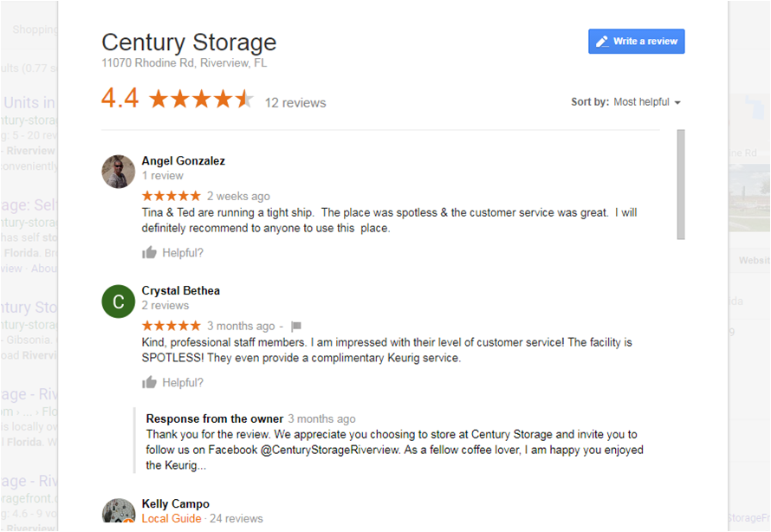Click the Local Guide label
The width and height of the screenshot is (771, 532).
pyautogui.click(x=171, y=519)
